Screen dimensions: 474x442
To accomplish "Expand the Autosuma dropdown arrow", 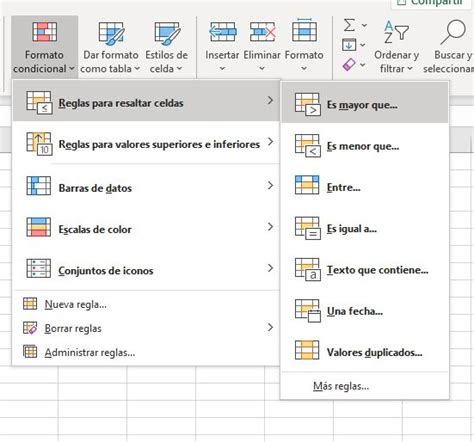I will pyautogui.click(x=364, y=25).
